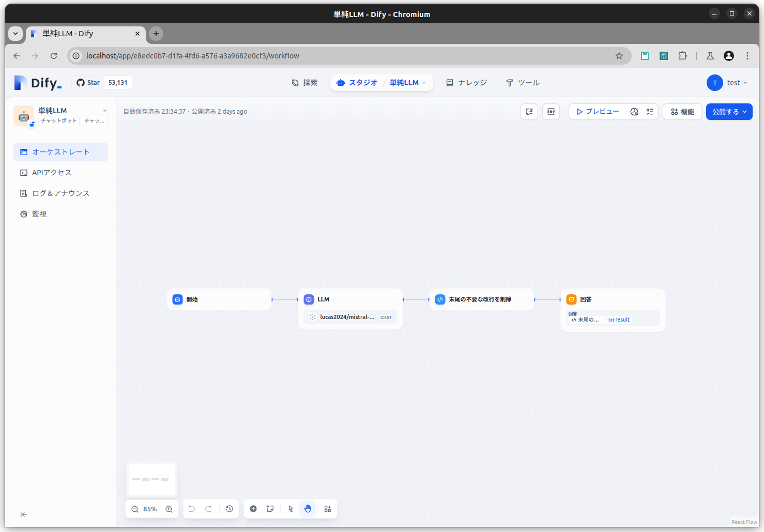Go to the ナレッジ tab
Image resolution: width=764 pixels, height=532 pixels.
(467, 83)
